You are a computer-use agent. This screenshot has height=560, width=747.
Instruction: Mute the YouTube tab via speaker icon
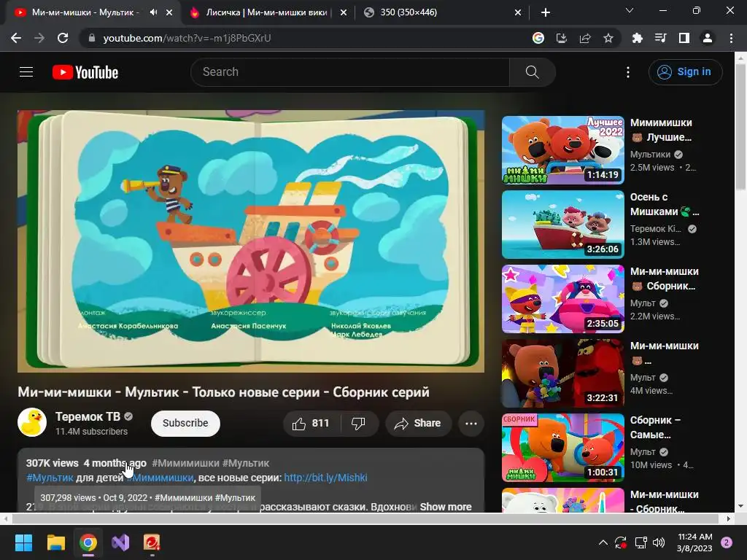point(153,12)
